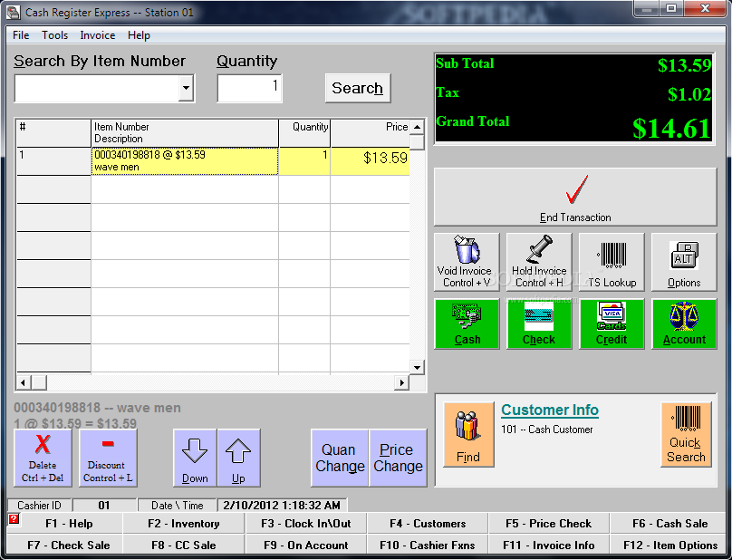Click item list scroll up arrow
This screenshot has width=732, height=560.
(x=418, y=127)
